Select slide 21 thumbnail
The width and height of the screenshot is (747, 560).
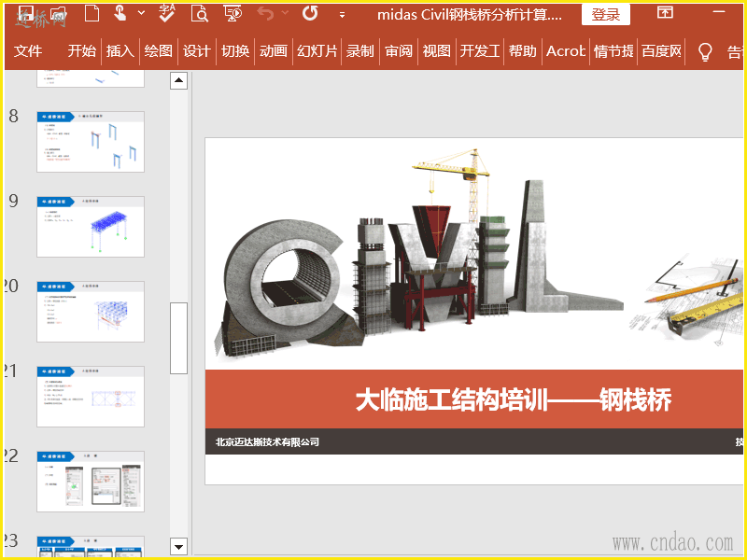(x=91, y=397)
